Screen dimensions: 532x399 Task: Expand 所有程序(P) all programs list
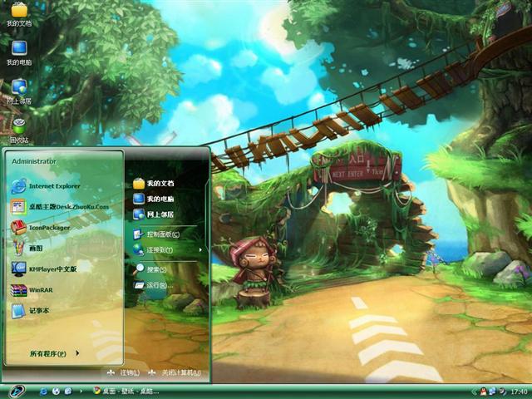[x=54, y=353]
